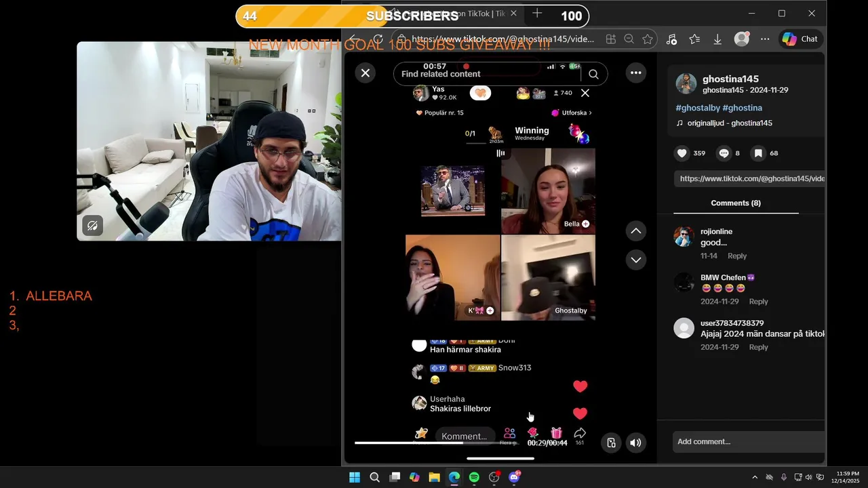This screenshot has width=868, height=488.
Task: Open Discord from taskbar
Action: point(514,477)
